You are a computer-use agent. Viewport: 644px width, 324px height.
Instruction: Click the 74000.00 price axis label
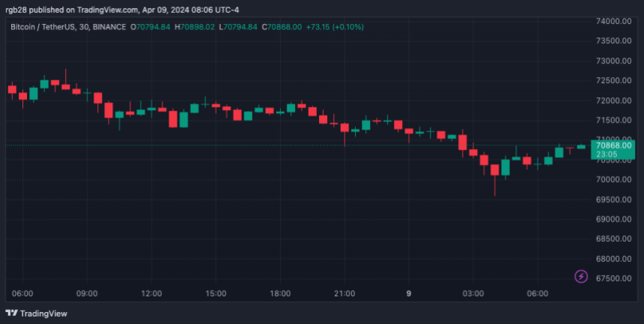click(x=616, y=21)
